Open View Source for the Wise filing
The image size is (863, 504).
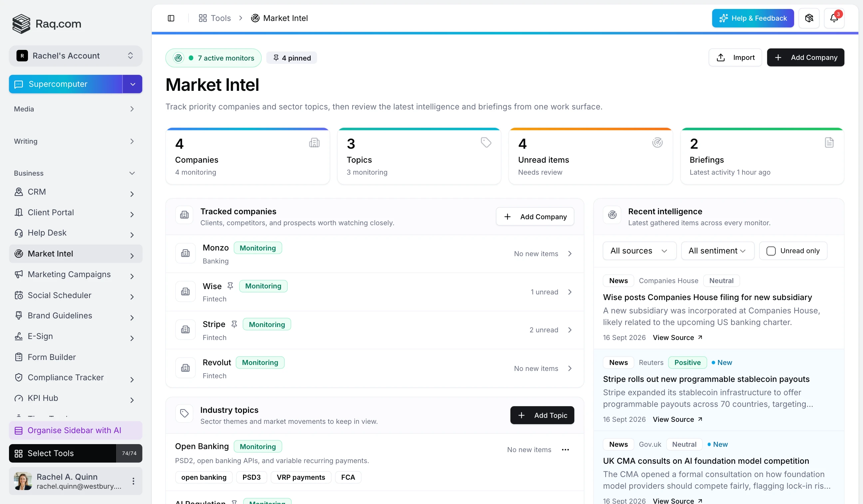[678, 337]
